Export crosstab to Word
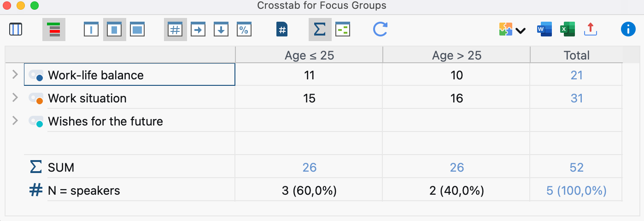 click(544, 30)
